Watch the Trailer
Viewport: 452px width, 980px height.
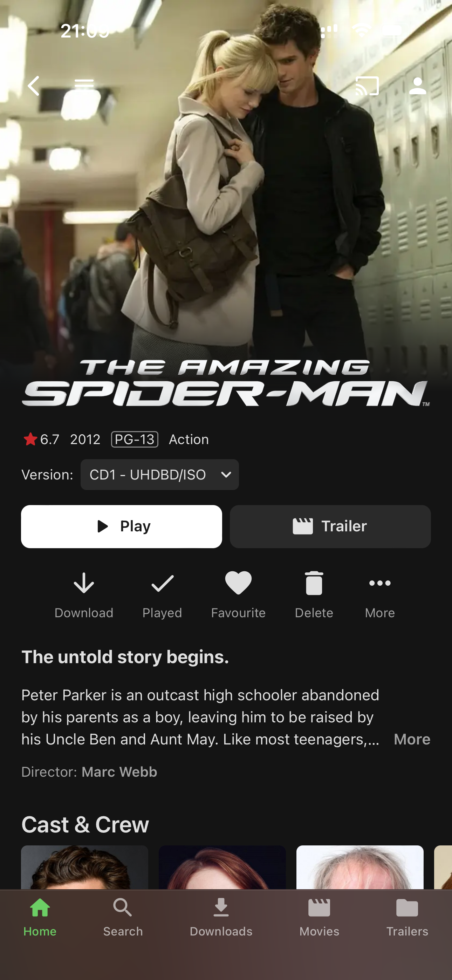pos(330,526)
